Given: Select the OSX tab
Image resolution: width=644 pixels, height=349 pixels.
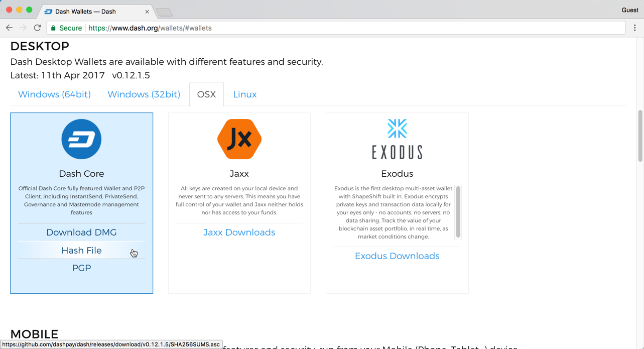Looking at the screenshot, I should point(206,94).
